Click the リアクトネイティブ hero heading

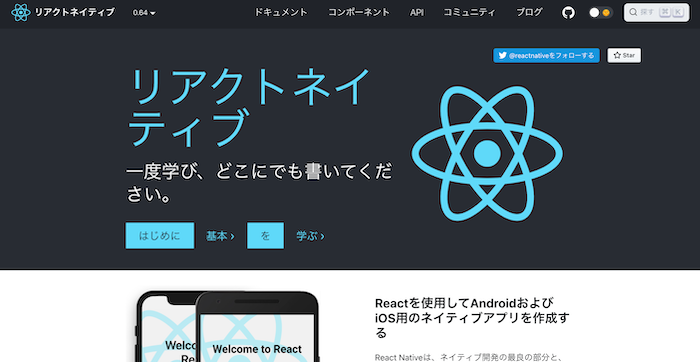point(249,107)
